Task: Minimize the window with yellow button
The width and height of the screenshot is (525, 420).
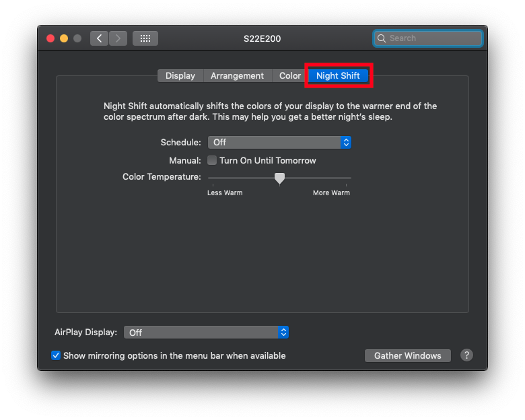Action: point(64,38)
